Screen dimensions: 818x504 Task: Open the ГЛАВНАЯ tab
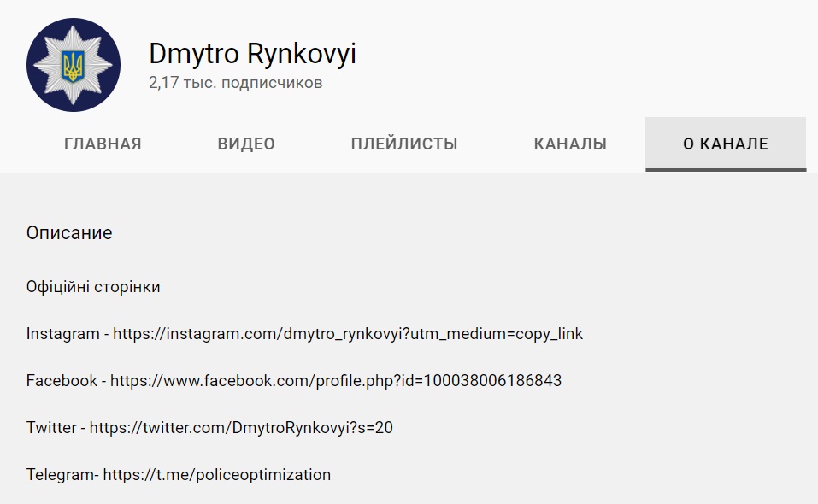point(103,144)
